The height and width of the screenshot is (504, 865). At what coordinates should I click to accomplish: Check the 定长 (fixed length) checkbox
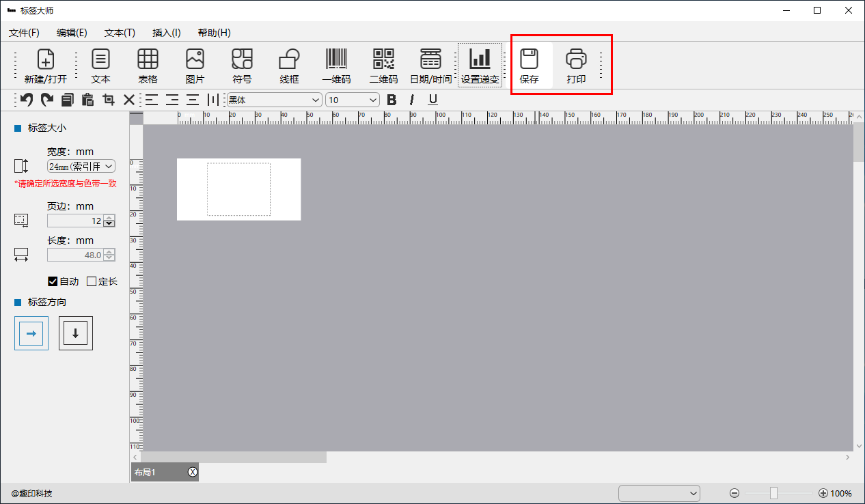92,281
